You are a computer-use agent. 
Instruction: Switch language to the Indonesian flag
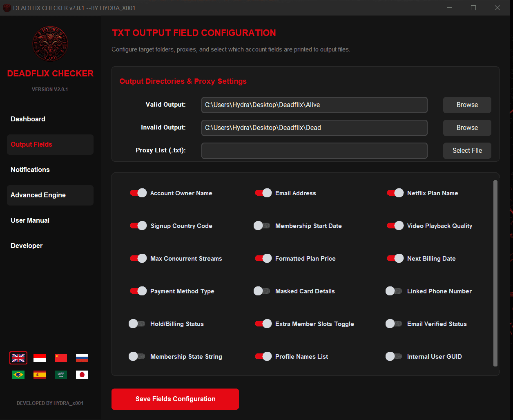click(40, 358)
